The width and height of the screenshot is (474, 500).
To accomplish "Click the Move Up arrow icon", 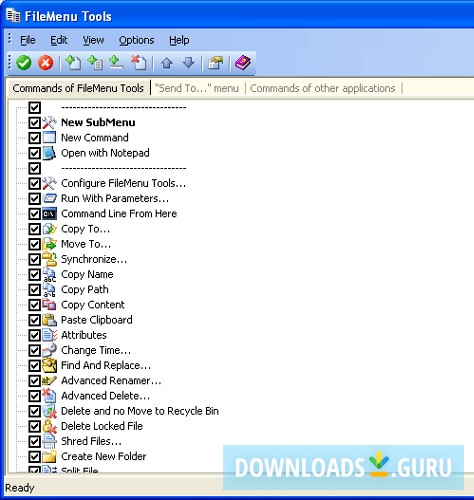I will pos(167,63).
